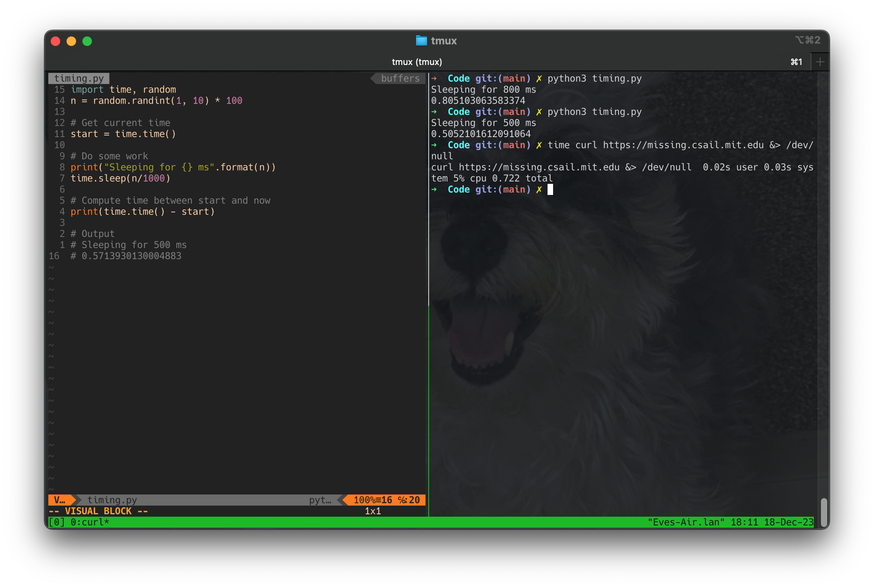Click the pyt… filetype segment in the statusline

pos(320,500)
